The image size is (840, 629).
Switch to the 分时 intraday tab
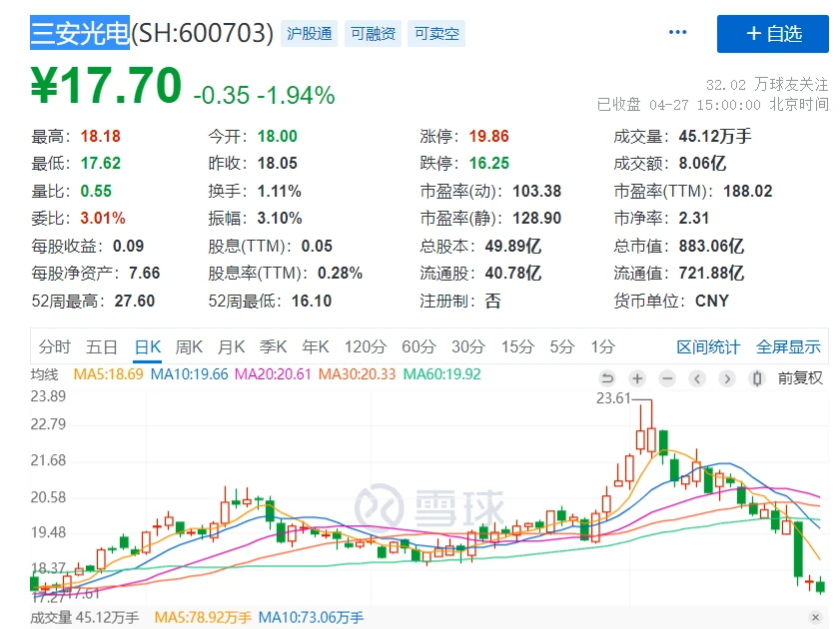(55, 347)
